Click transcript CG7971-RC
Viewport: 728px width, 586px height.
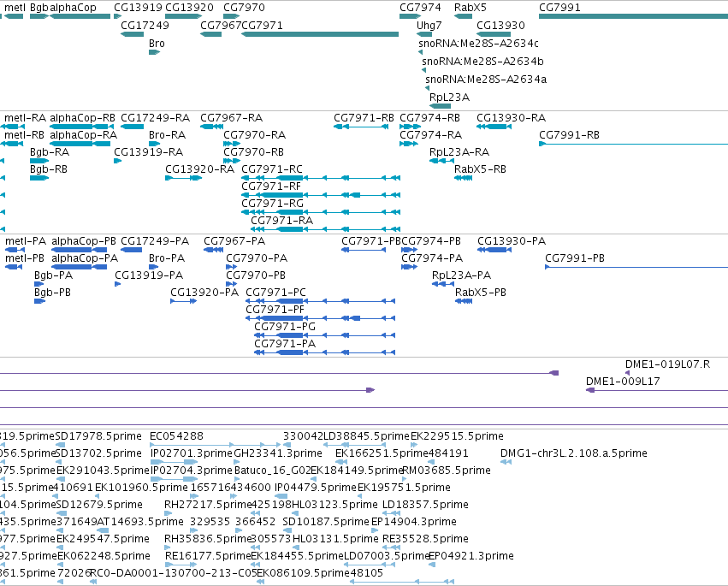pyautogui.click(x=272, y=169)
